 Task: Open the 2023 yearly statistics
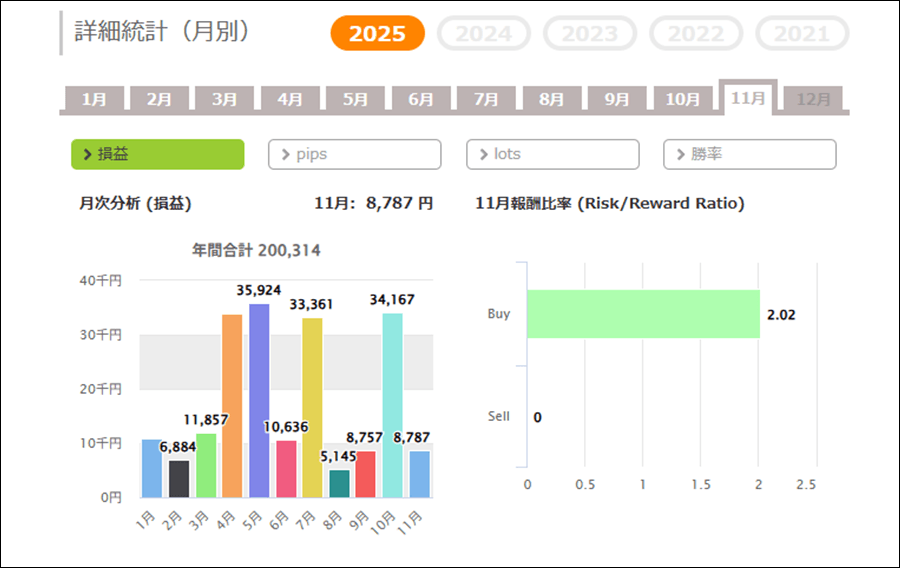coord(590,34)
